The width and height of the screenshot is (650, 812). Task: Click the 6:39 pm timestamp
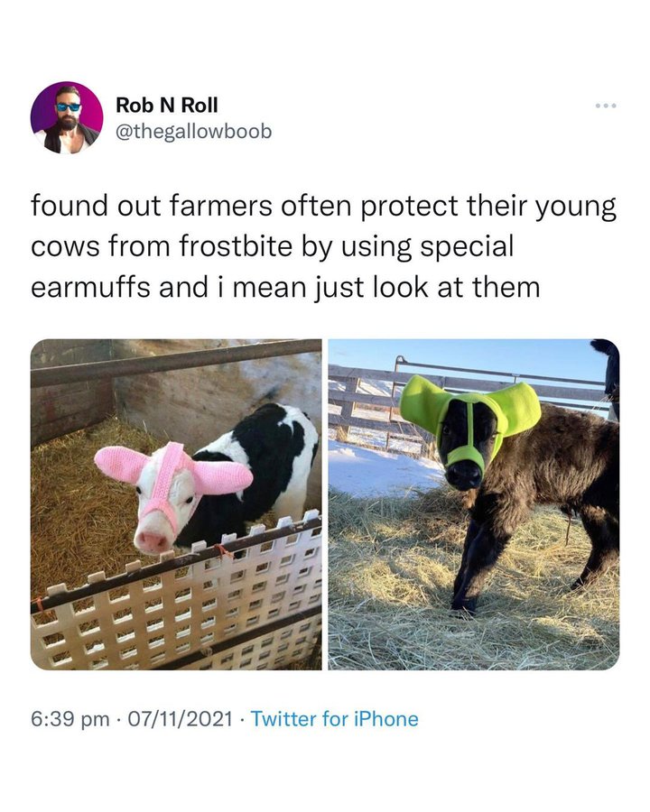[70, 719]
